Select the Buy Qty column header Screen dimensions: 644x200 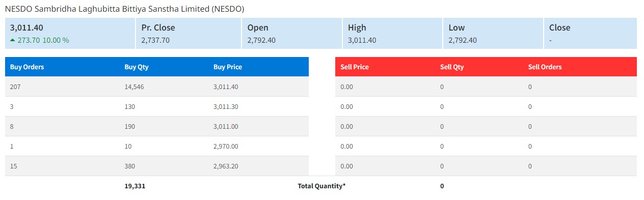[x=137, y=67]
